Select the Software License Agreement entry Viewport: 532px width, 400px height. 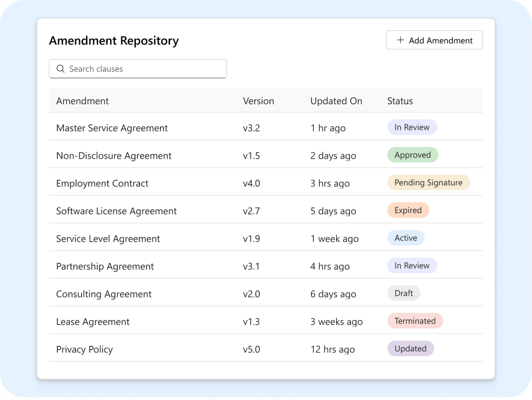[x=266, y=209]
